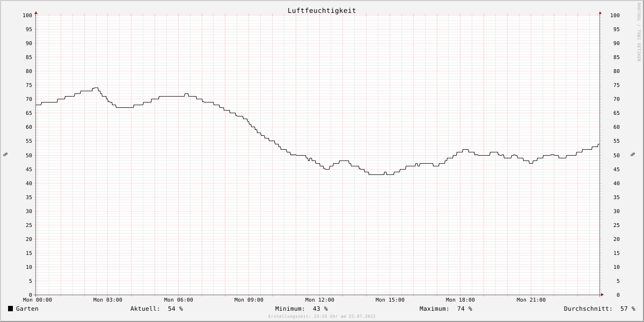Click the Mon 09:00 time axis label
The height and width of the screenshot is (322, 644).
[x=249, y=300]
